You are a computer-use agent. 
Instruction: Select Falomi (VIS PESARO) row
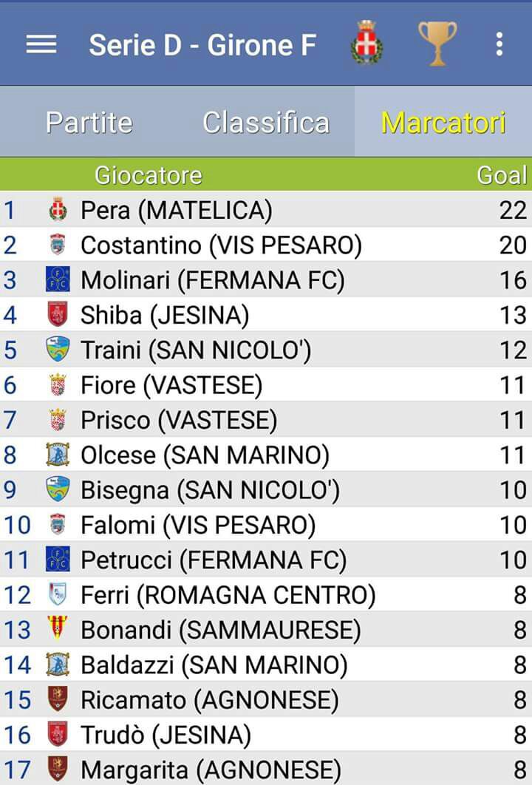click(266, 525)
